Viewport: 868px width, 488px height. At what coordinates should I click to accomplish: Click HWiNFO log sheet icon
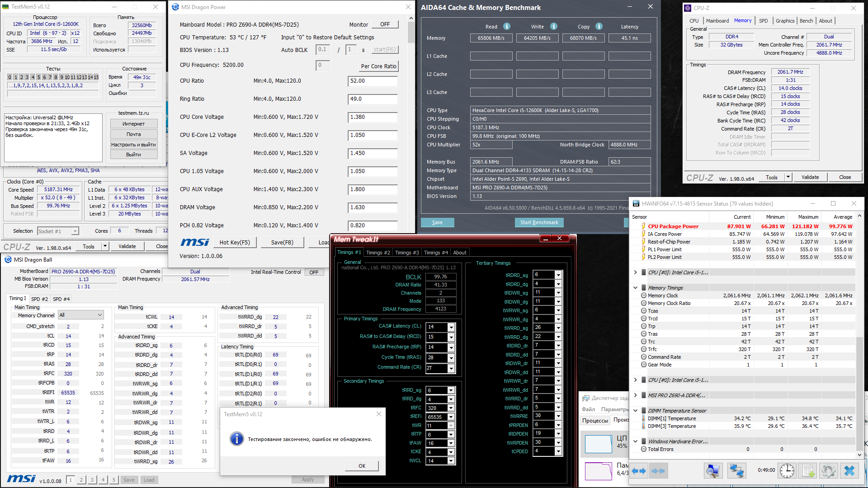(808, 471)
